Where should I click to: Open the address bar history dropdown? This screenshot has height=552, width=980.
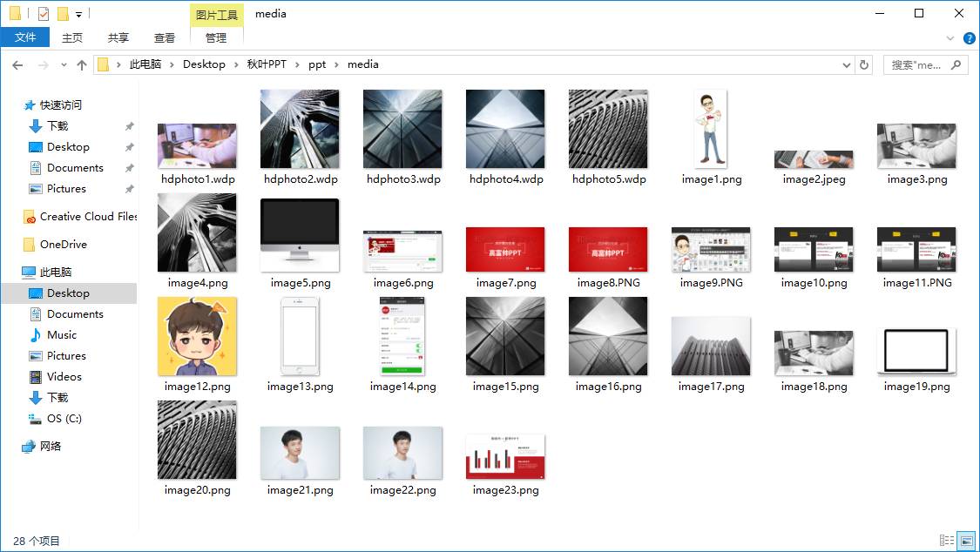point(847,64)
